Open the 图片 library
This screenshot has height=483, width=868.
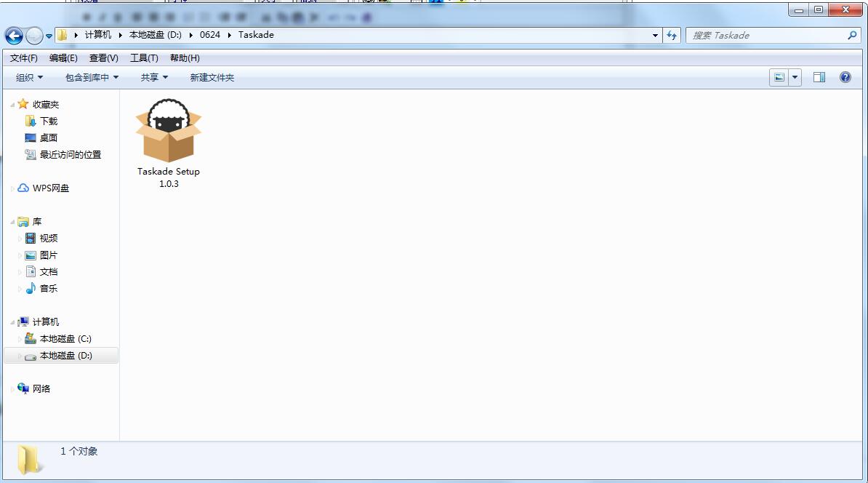pyautogui.click(x=49, y=255)
